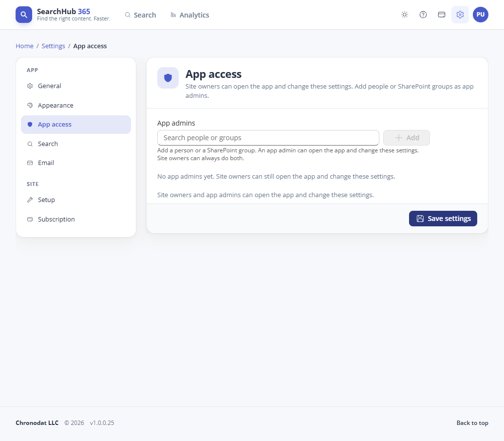Click the App access shield header icon
The width and height of the screenshot is (504, 441).
click(x=168, y=78)
